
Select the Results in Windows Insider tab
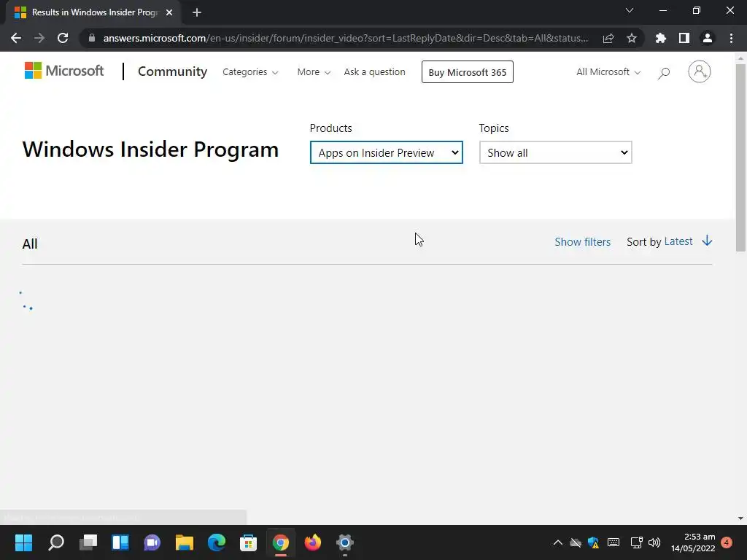point(93,12)
